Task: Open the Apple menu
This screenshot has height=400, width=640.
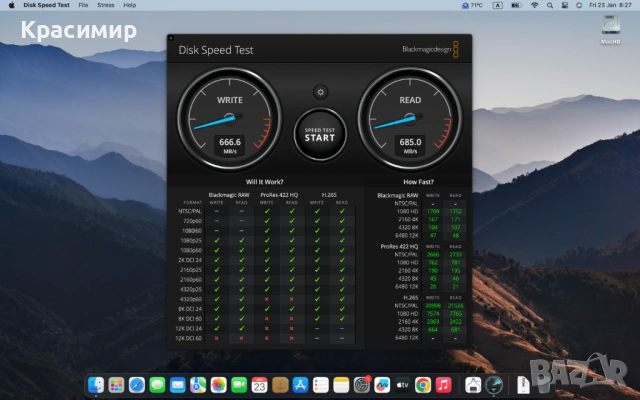Action: [x=11, y=5]
